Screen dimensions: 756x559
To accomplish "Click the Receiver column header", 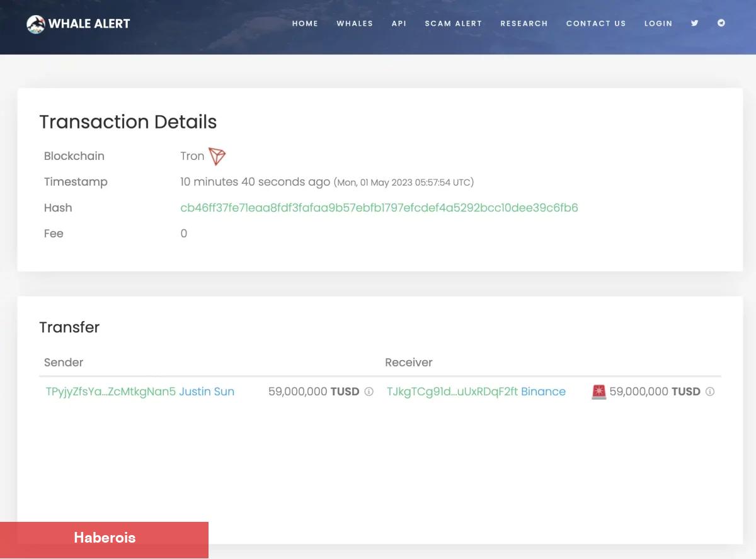I will click(409, 363).
